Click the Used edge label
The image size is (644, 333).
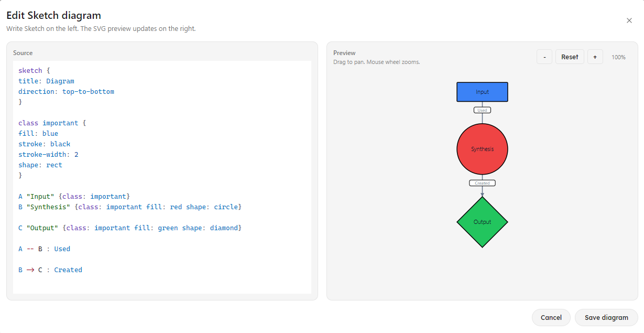click(x=482, y=110)
